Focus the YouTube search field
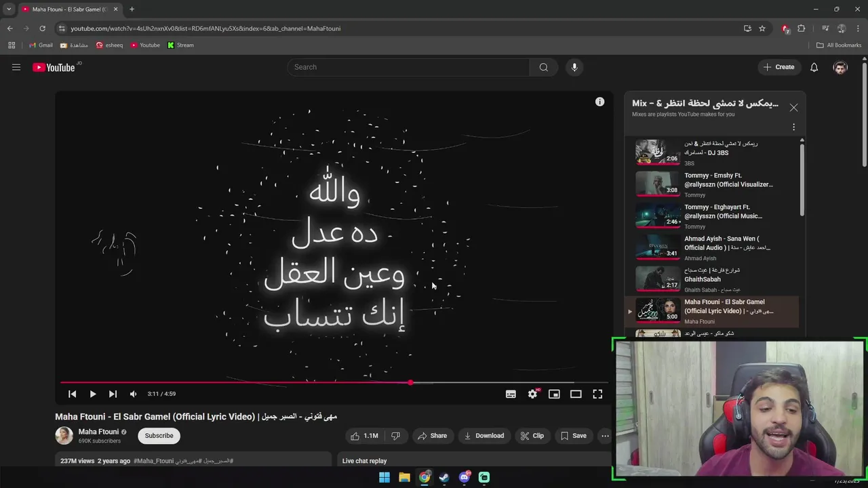The height and width of the screenshot is (488, 868). pyautogui.click(x=408, y=67)
